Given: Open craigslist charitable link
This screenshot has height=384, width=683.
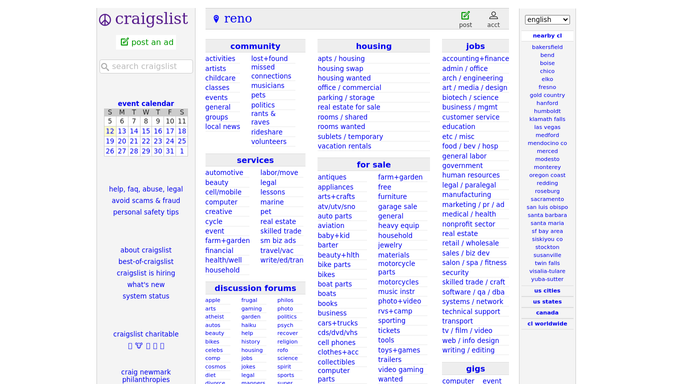Looking at the screenshot, I should (146, 334).
